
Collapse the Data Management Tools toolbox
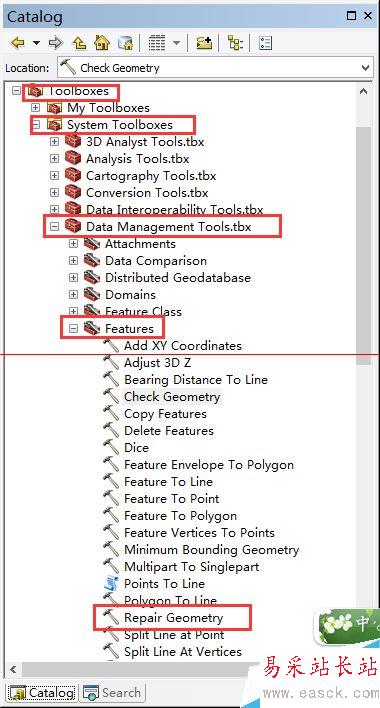[55, 227]
